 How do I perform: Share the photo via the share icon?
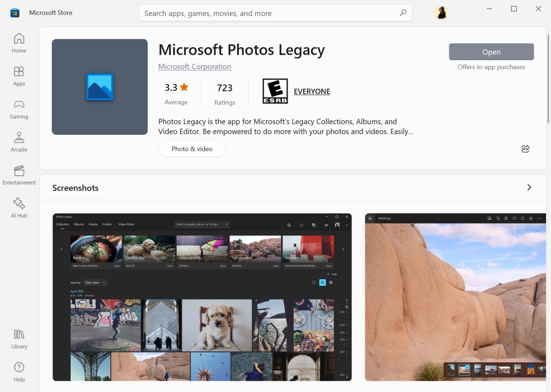(531, 218)
